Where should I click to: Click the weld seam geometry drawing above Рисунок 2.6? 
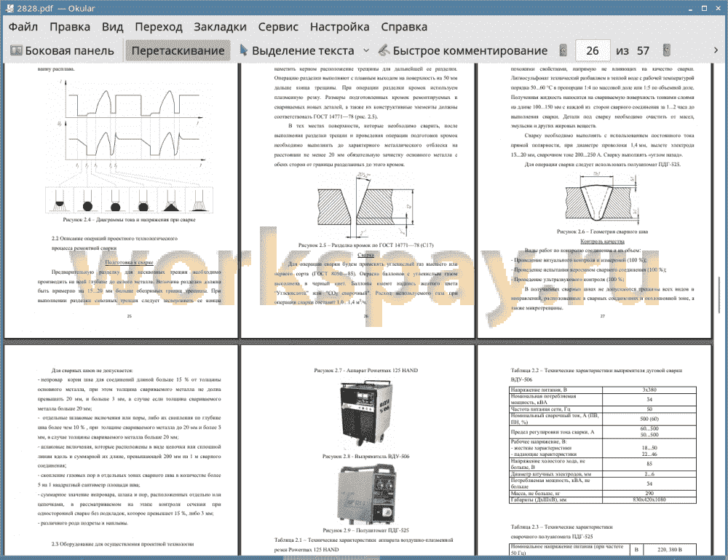click(x=601, y=197)
